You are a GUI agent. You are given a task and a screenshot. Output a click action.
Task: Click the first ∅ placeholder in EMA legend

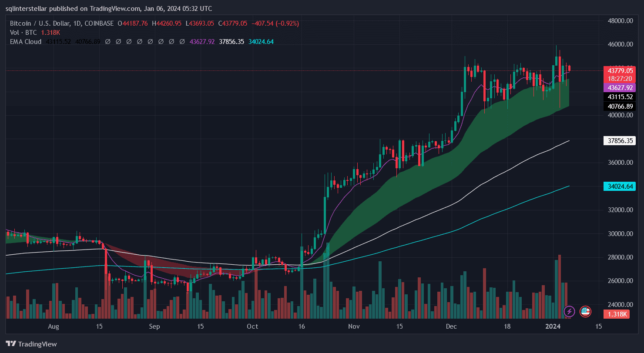pos(107,42)
